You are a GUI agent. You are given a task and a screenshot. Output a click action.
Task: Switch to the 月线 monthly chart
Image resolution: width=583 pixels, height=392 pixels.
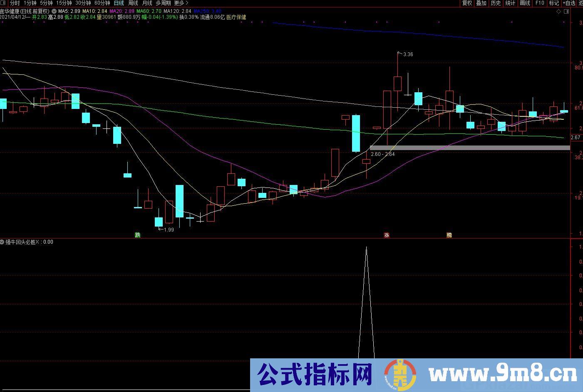147,3
